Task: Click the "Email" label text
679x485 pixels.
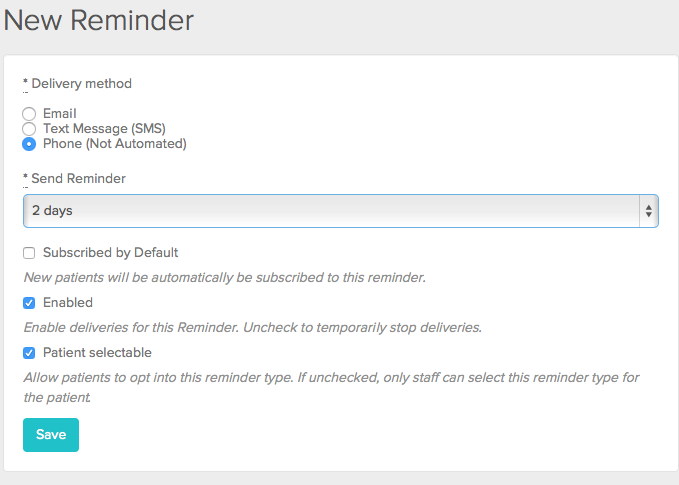Action: [x=60, y=114]
